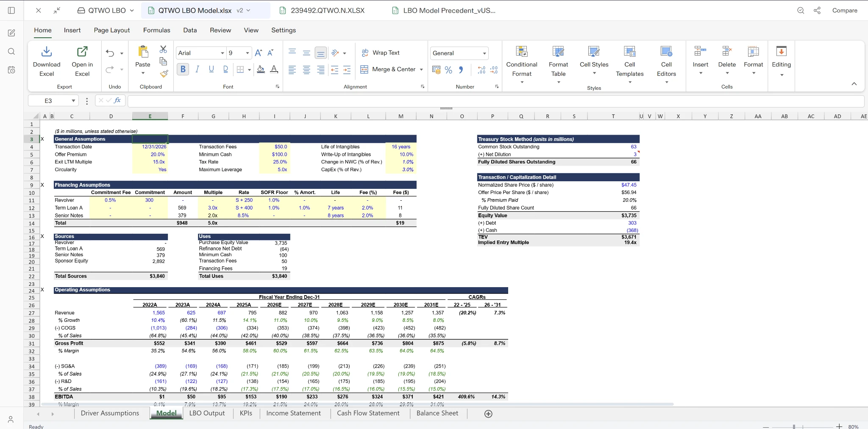Screen dimensions: 868x429
Task: Switch to the LBO Output sheet tab
Action: click(x=207, y=413)
